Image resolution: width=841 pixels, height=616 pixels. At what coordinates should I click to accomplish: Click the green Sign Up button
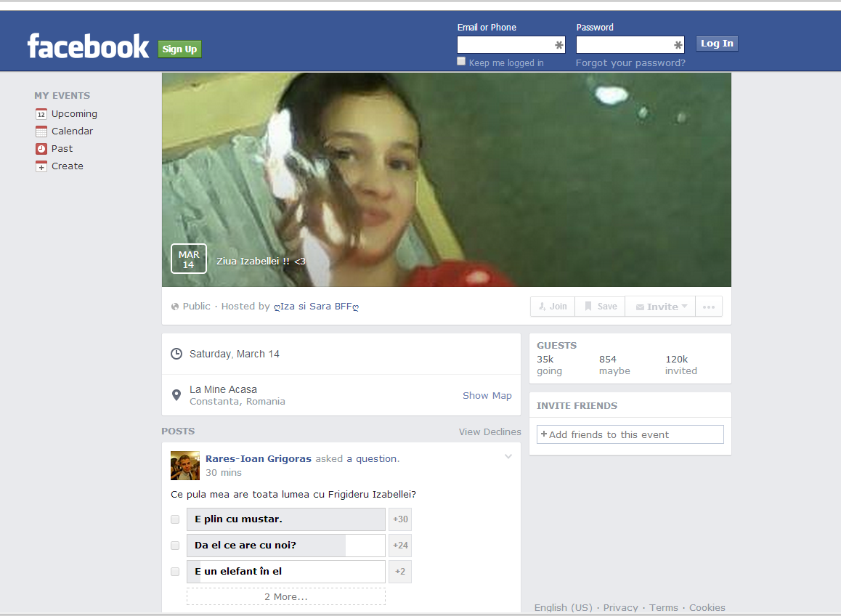click(x=179, y=49)
